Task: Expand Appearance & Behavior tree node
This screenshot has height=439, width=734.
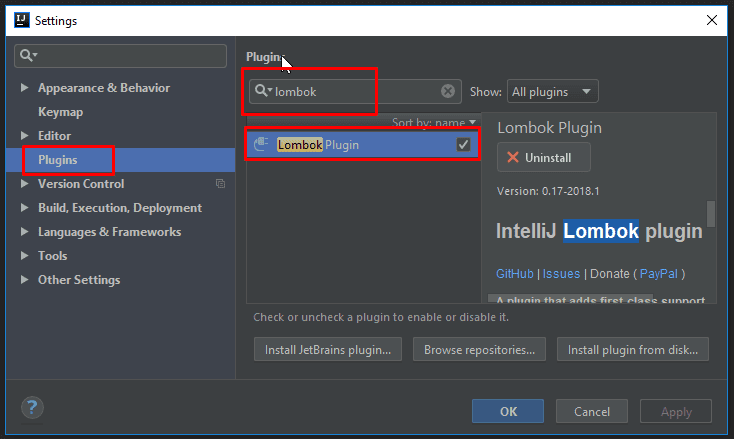Action: (x=24, y=88)
